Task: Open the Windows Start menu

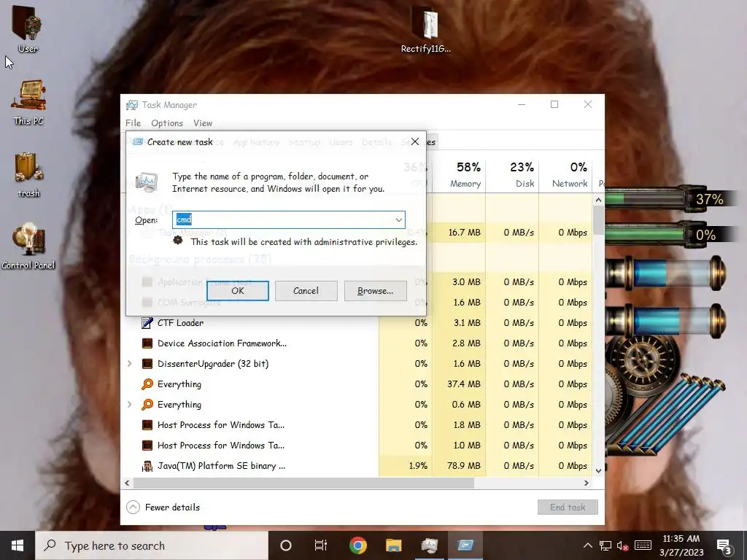Action: [18, 545]
